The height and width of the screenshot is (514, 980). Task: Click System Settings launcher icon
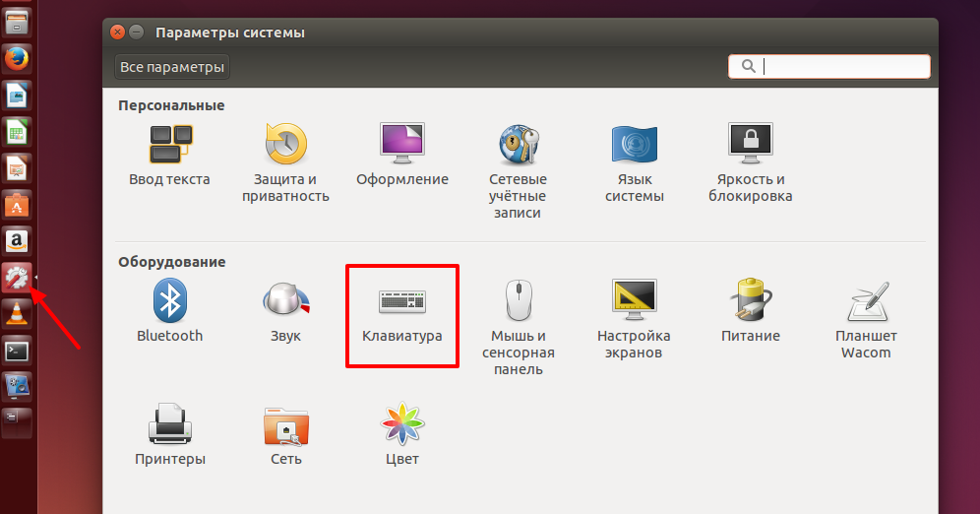click(x=17, y=277)
